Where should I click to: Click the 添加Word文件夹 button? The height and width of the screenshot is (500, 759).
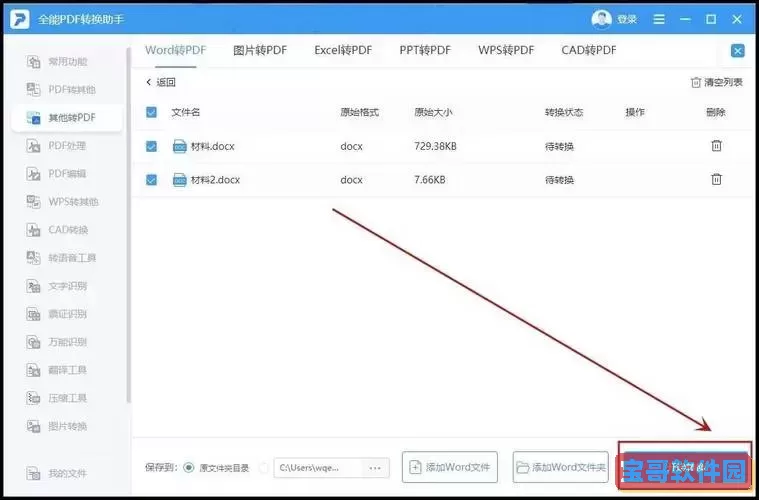click(561, 467)
